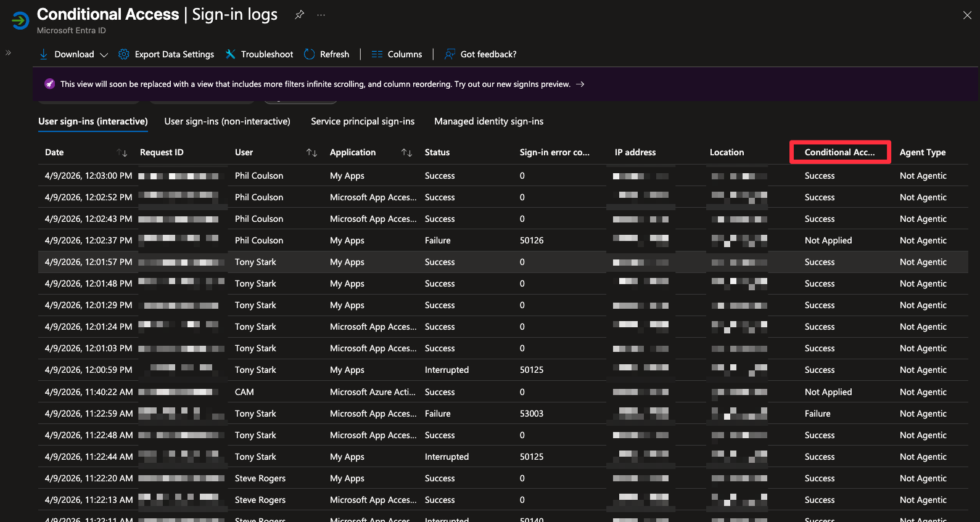The height and width of the screenshot is (522, 980).
Task: Click the 11:40:22 AM sign-in date
Action: [89, 392]
